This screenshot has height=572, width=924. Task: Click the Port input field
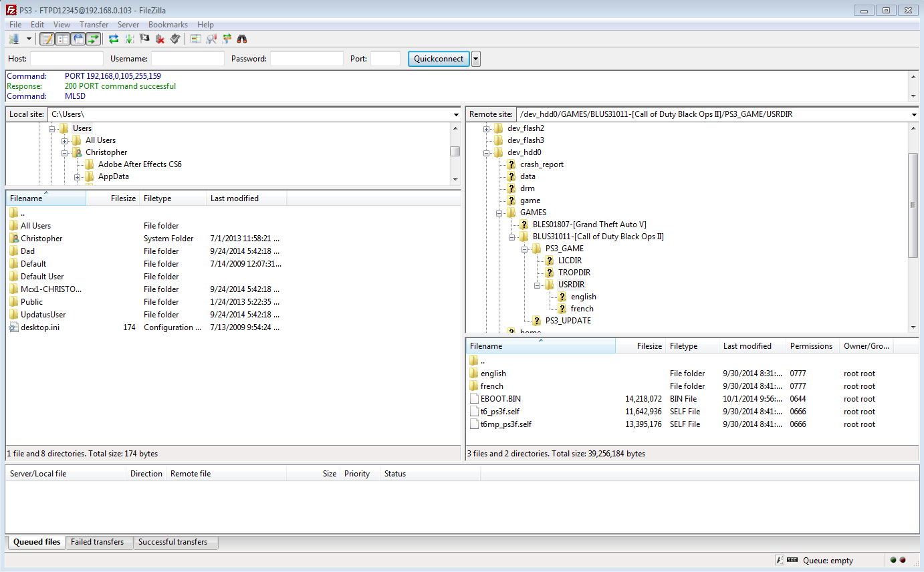[x=386, y=59]
